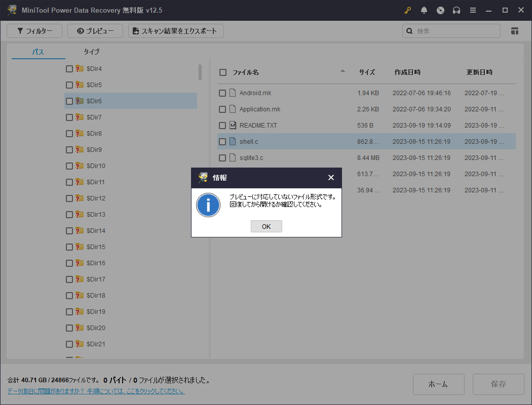Click 2022-07-06 19:46:16 creation date
The image size is (532, 405).
422,93
